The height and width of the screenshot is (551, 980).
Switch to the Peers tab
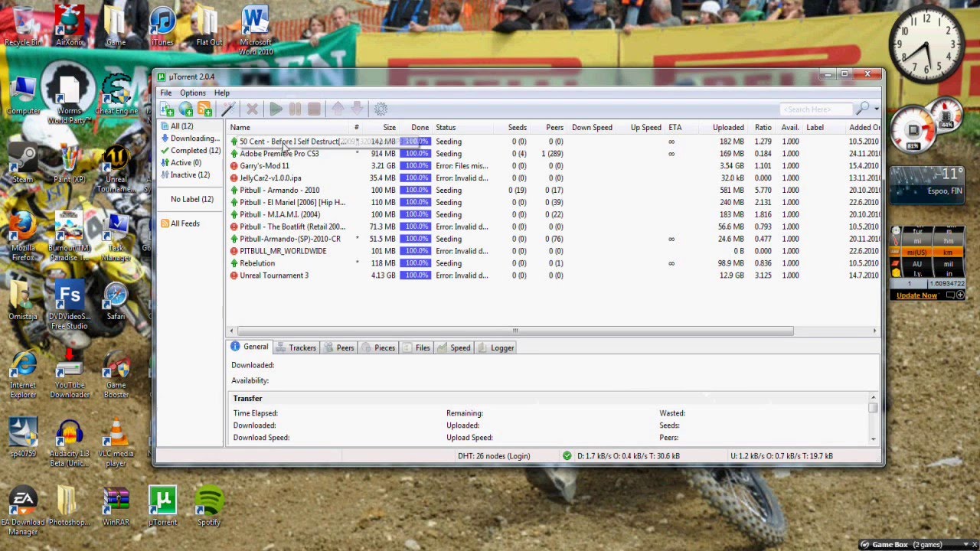coord(339,348)
